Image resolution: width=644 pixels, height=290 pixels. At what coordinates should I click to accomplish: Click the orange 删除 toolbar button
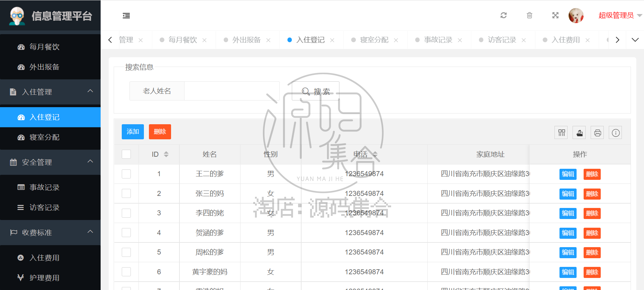click(160, 132)
